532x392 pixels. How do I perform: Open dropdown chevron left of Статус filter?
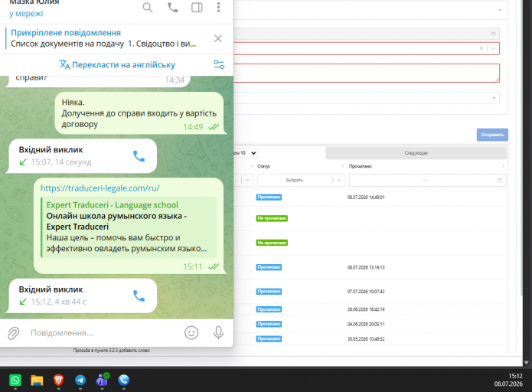(x=247, y=180)
